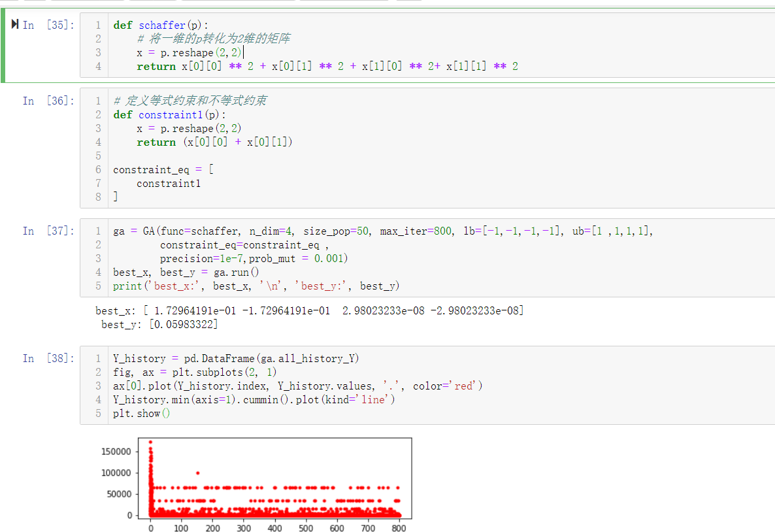This screenshot has height=532, width=775.
Task: Click the green active-cell indicator bar
Action: [x=3, y=46]
